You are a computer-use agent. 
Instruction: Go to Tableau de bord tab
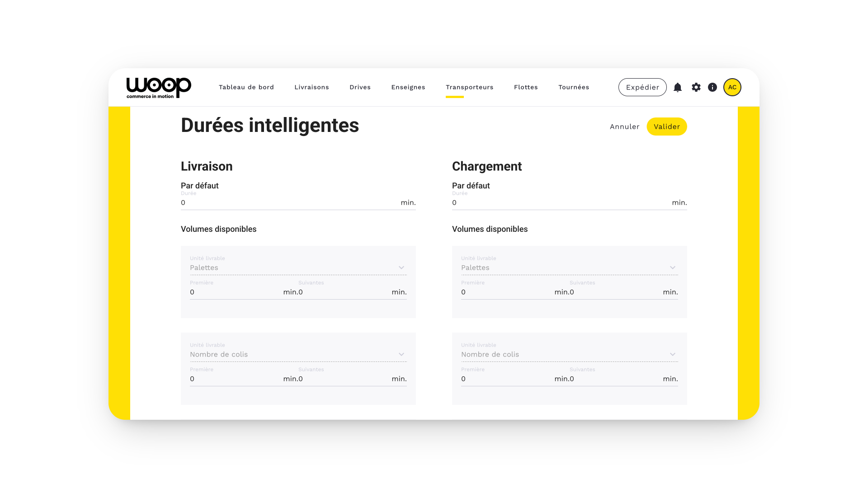click(x=246, y=88)
